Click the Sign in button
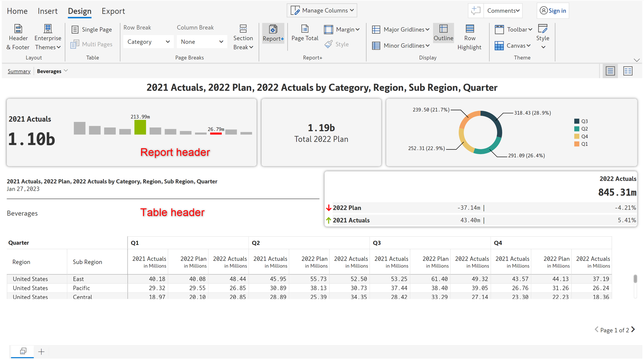 pyautogui.click(x=553, y=11)
